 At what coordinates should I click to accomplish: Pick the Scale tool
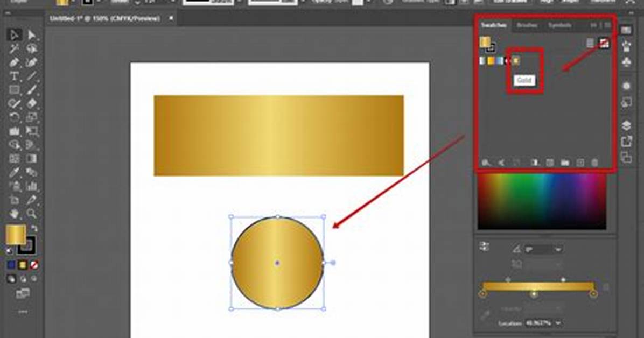pos(32,117)
